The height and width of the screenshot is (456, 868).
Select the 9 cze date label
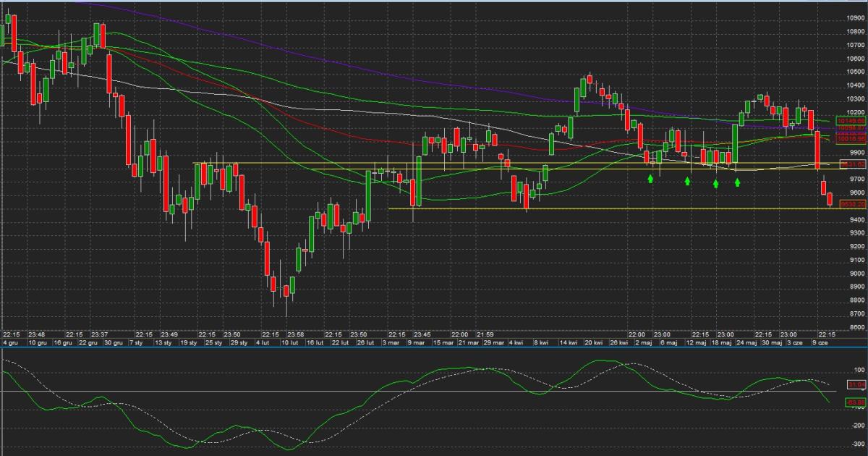pos(821,342)
